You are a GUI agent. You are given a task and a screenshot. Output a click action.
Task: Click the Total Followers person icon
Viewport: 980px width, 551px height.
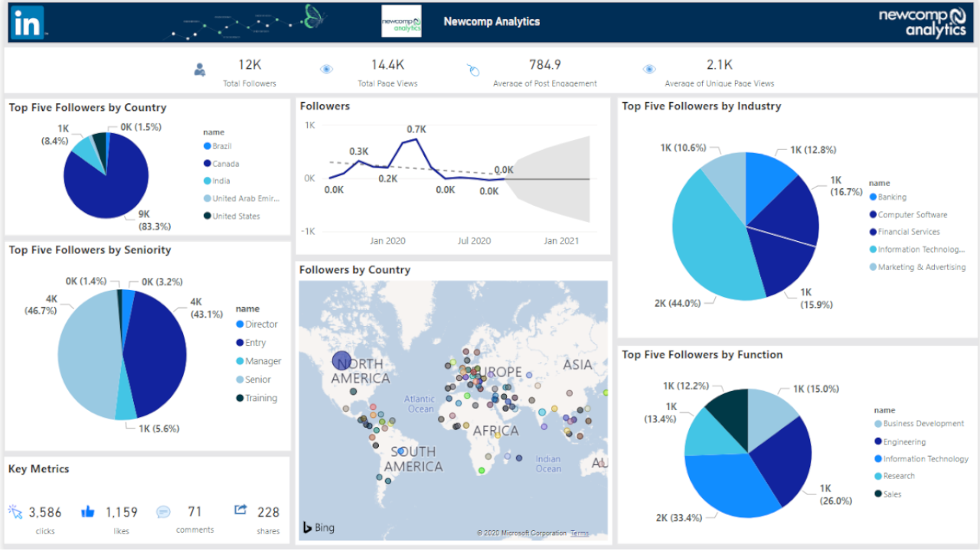pyautogui.click(x=200, y=70)
